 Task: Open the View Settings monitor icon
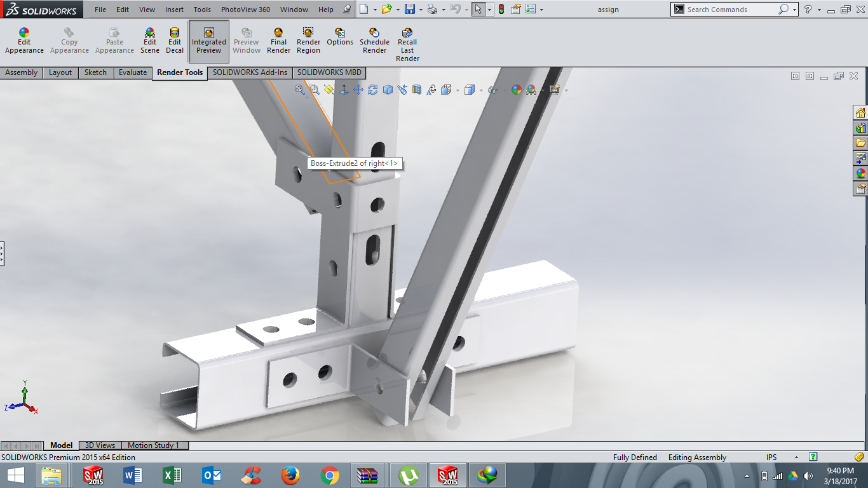[555, 90]
